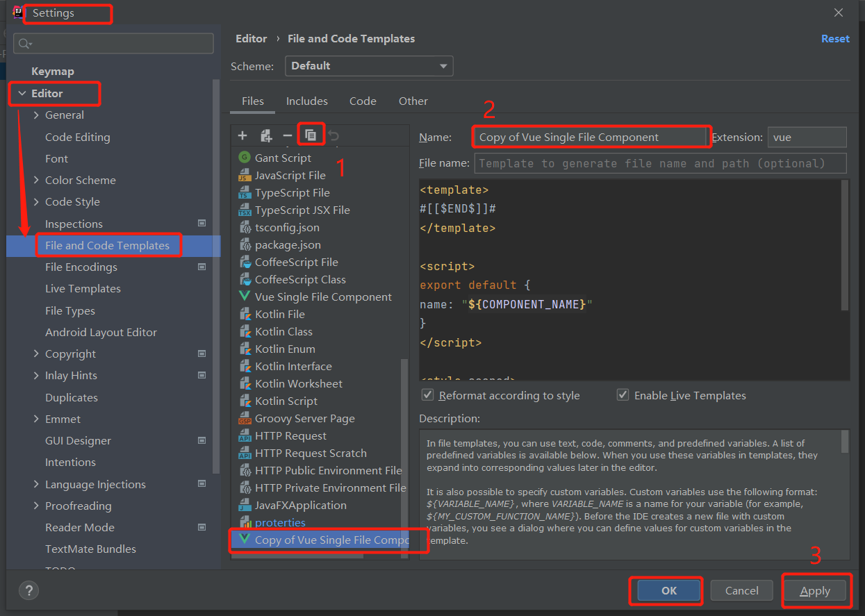Toggle Reformat according to style checkbox
Viewport: 865px width, 616px height.
428,395
